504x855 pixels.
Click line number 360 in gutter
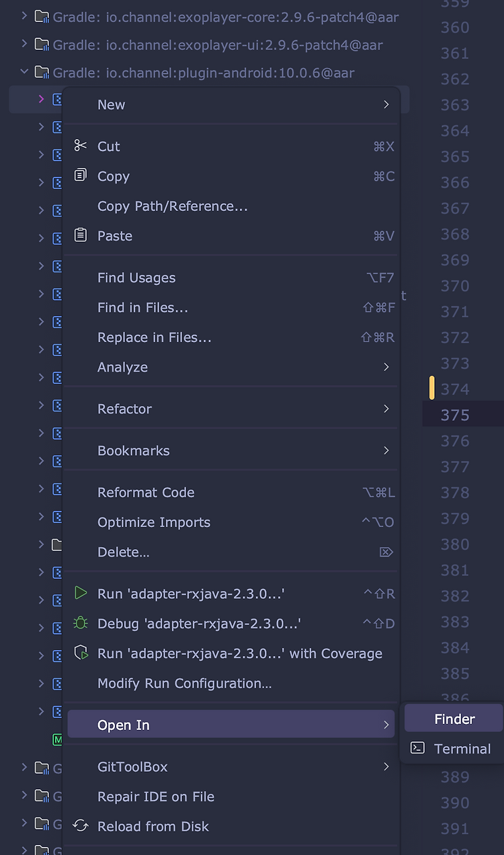[455, 28]
